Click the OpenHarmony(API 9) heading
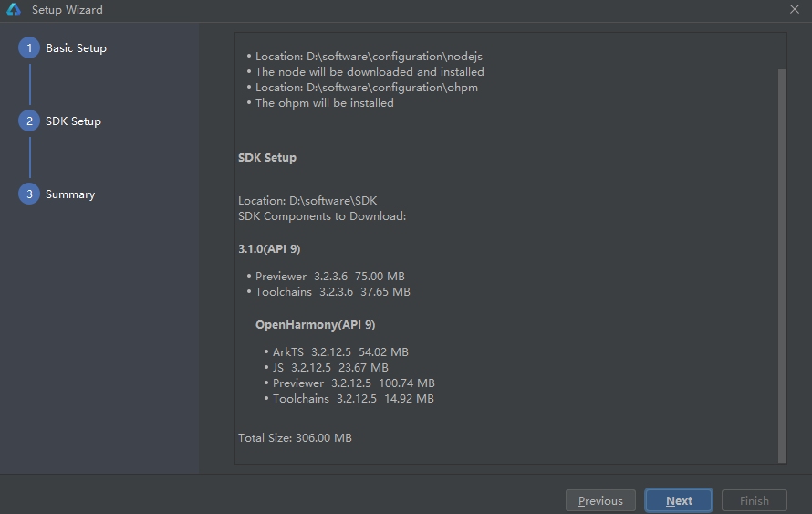Screen dimensions: 812x514 click(315, 325)
